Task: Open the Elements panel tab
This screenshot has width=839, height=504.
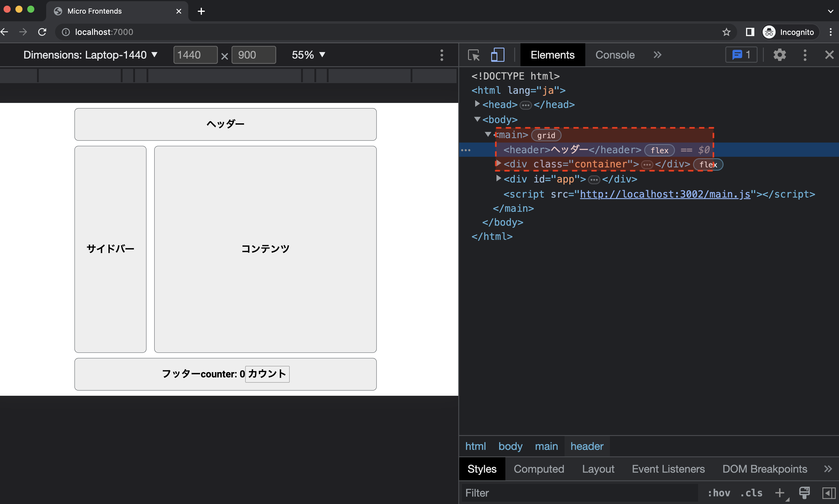Action: click(x=552, y=55)
